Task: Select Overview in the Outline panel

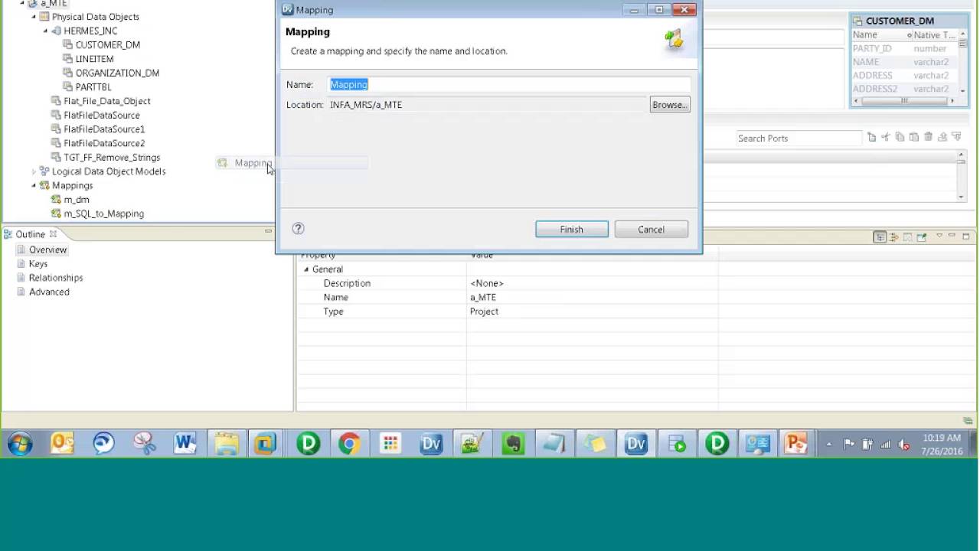Action: 47,249
